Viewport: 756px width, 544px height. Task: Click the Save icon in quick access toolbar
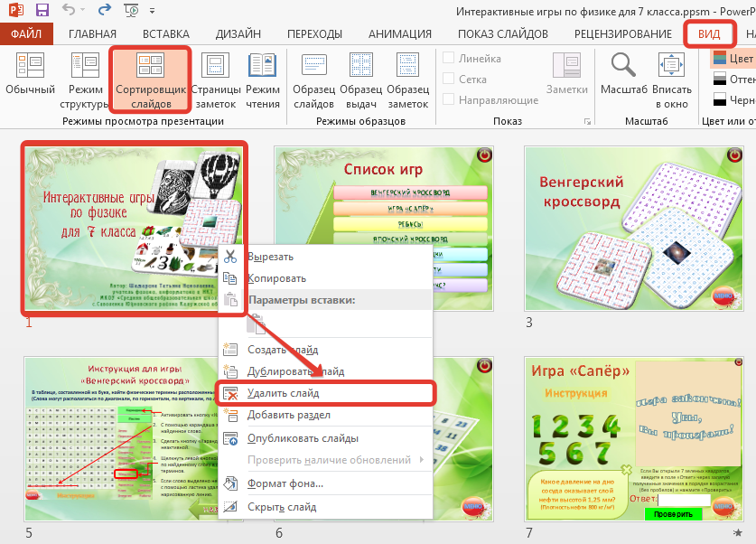coord(42,12)
